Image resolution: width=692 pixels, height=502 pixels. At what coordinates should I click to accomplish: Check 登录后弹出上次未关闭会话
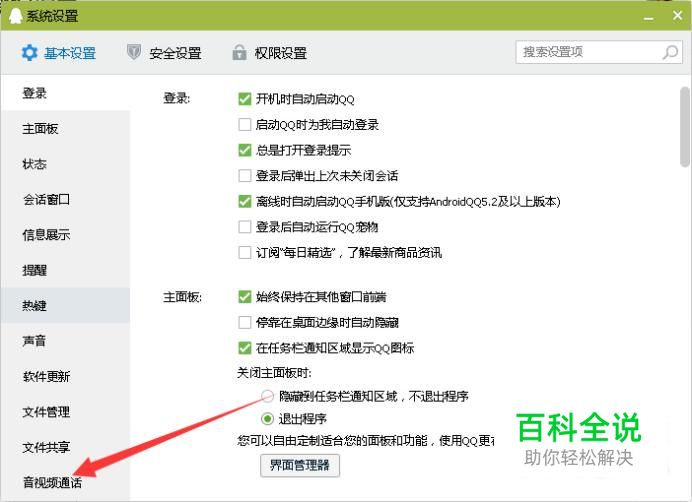coord(244,176)
